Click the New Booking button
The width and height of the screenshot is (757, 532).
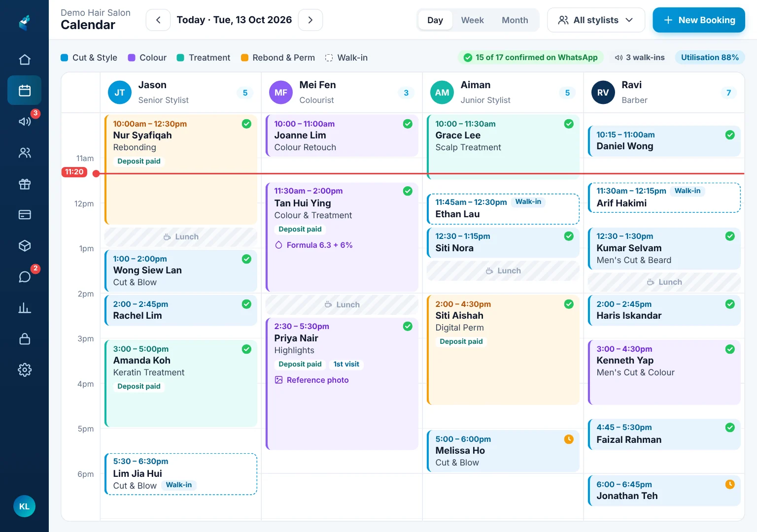[x=699, y=20]
